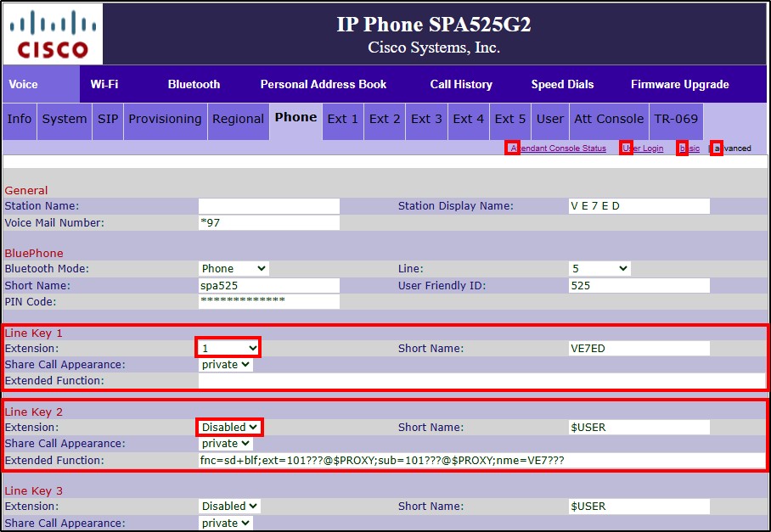Image resolution: width=771 pixels, height=532 pixels.
Task: Switch to the Ext 5 tab
Action: 510,120
